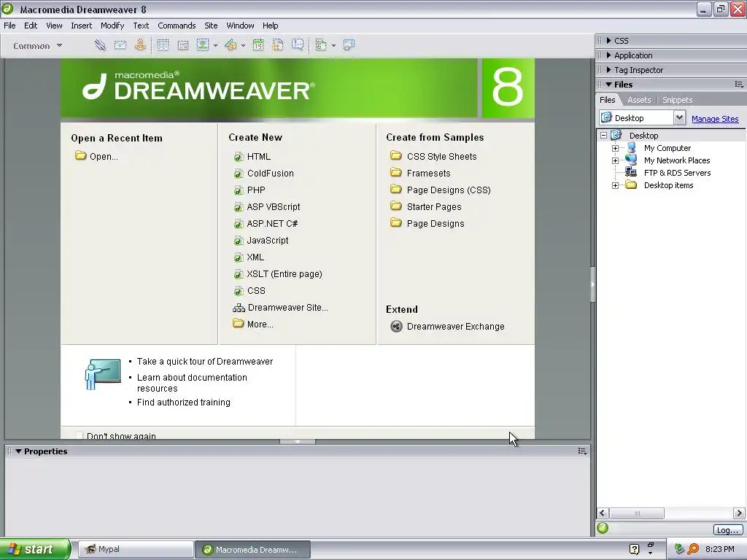Expand the Desktop items tree node

click(x=615, y=186)
